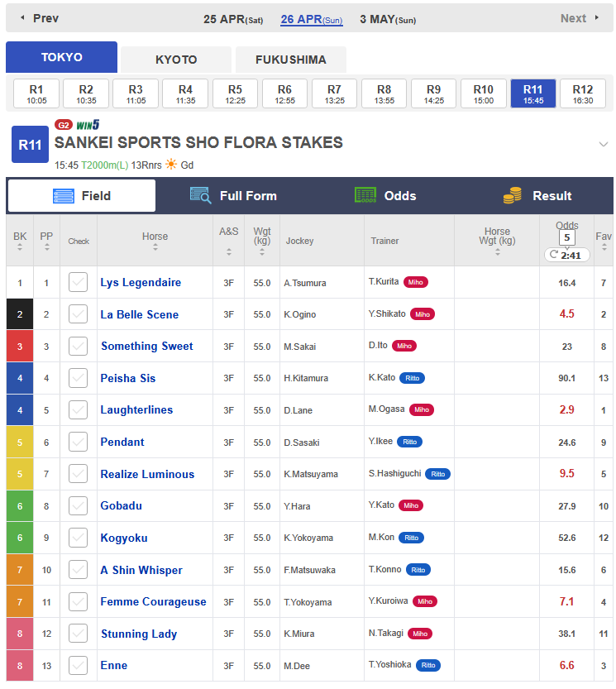
Task: Open horse page for Femme Courageuse
Action: pos(153,601)
